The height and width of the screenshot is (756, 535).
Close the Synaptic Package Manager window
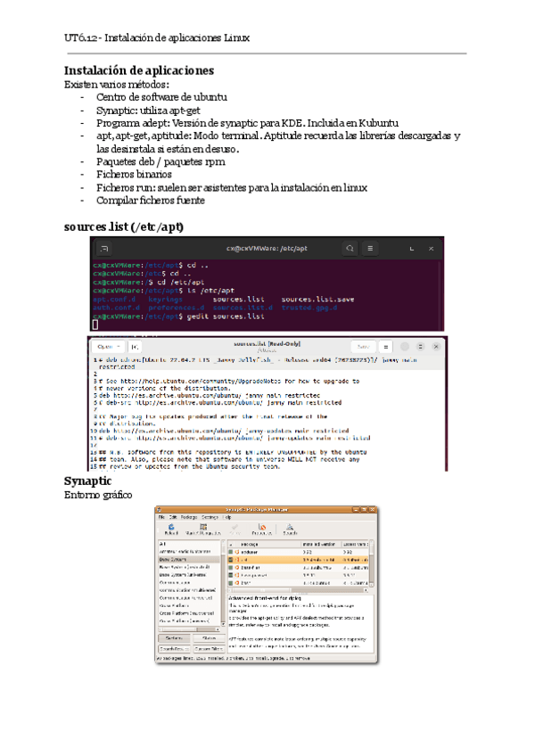[x=372, y=509]
